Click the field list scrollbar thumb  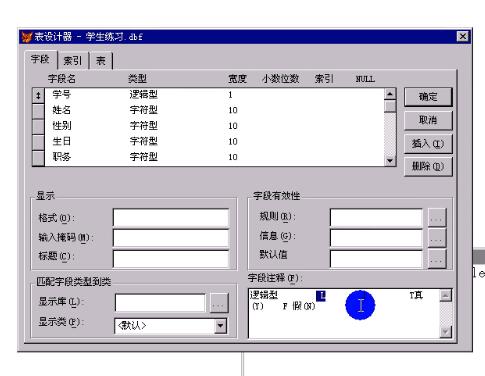pyautogui.click(x=390, y=106)
